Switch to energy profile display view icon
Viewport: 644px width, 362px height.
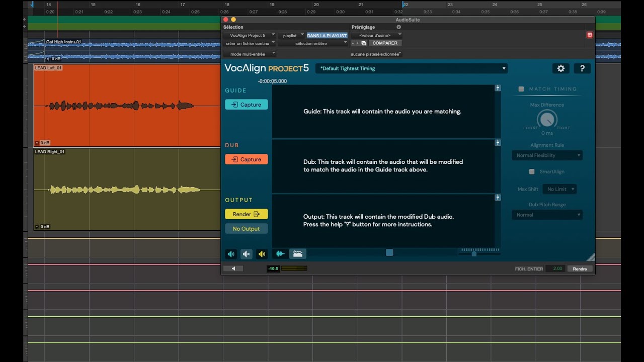298,254
